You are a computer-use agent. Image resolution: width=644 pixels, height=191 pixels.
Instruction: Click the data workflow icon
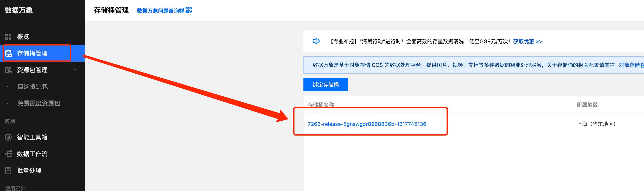tap(8, 154)
